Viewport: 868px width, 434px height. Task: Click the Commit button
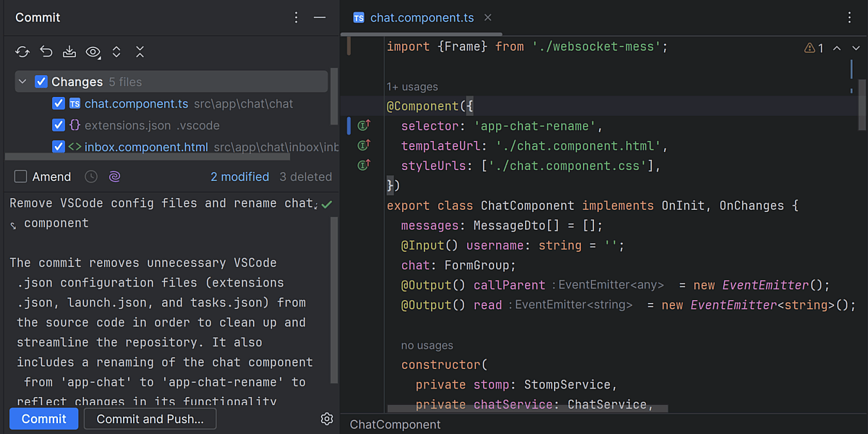[x=43, y=419]
